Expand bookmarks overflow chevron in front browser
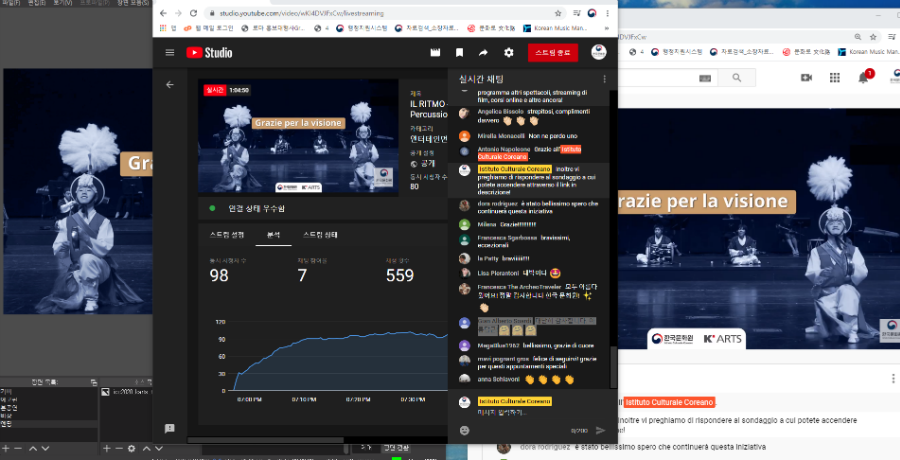The width and height of the screenshot is (900, 460). click(607, 28)
